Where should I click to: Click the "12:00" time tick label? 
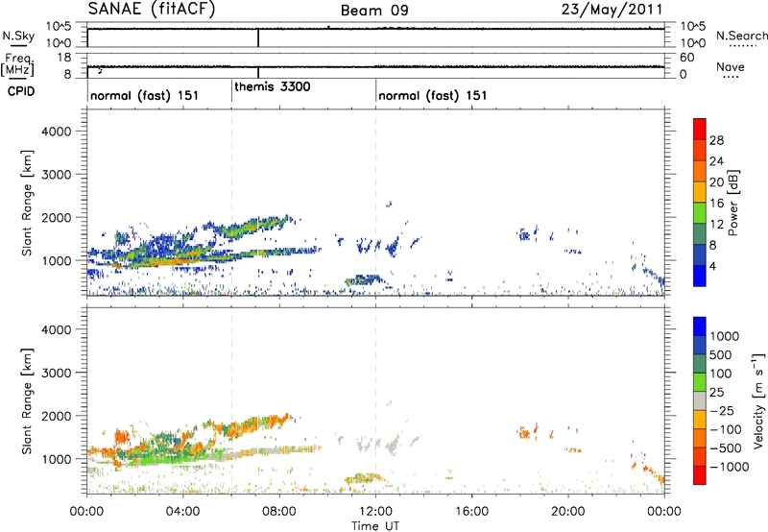click(x=375, y=512)
